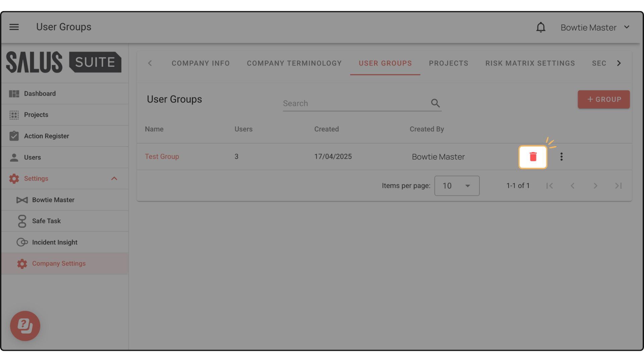Open the three-dot menu for Test Group
The height and width of the screenshot is (362, 644).
561,157
